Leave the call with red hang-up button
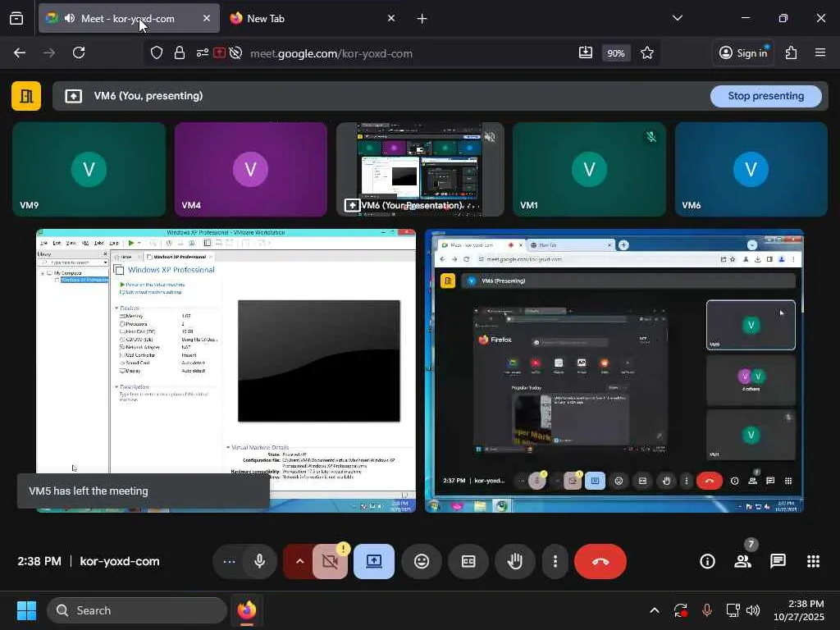The height and width of the screenshot is (630, 840). click(600, 561)
